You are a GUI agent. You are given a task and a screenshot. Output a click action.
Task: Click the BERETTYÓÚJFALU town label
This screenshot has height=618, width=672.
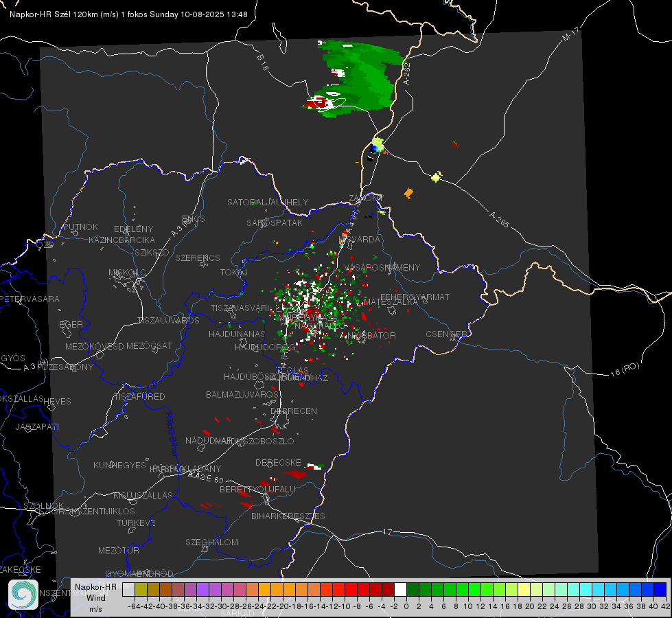click(257, 489)
